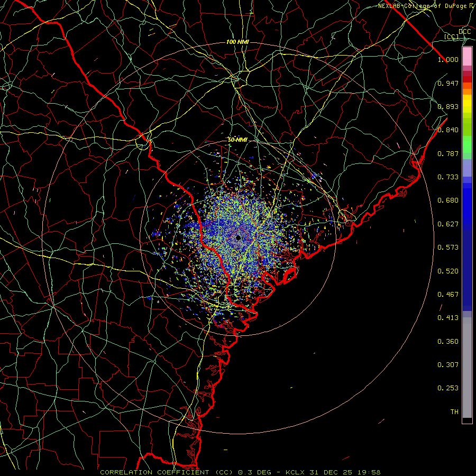The height and width of the screenshot is (476, 476).
Task: Pick the dark red color bar segment
Action: (467, 79)
